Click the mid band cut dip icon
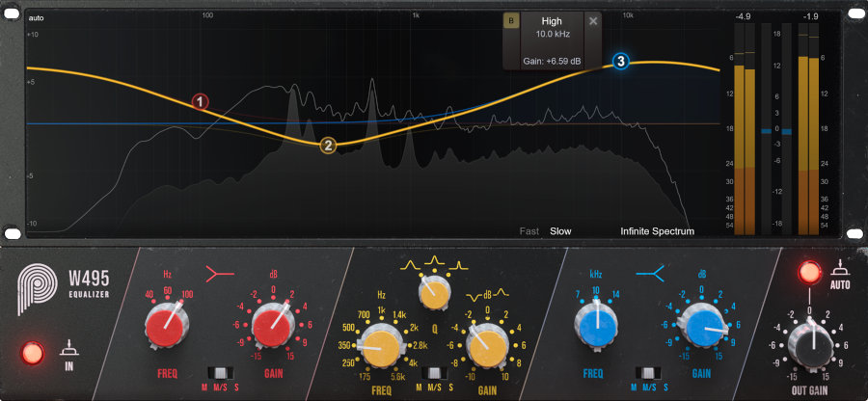Screen dimensions: 868x401 click(472, 296)
